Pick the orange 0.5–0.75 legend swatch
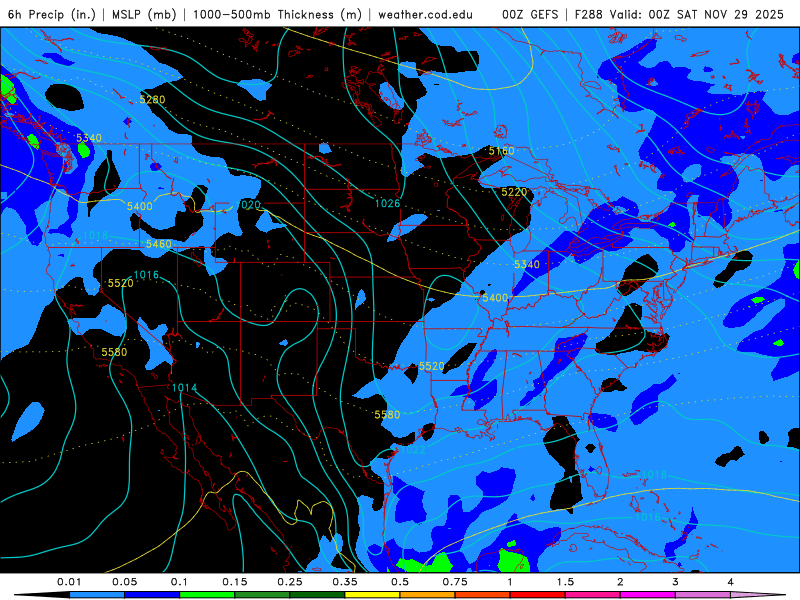 point(428,595)
